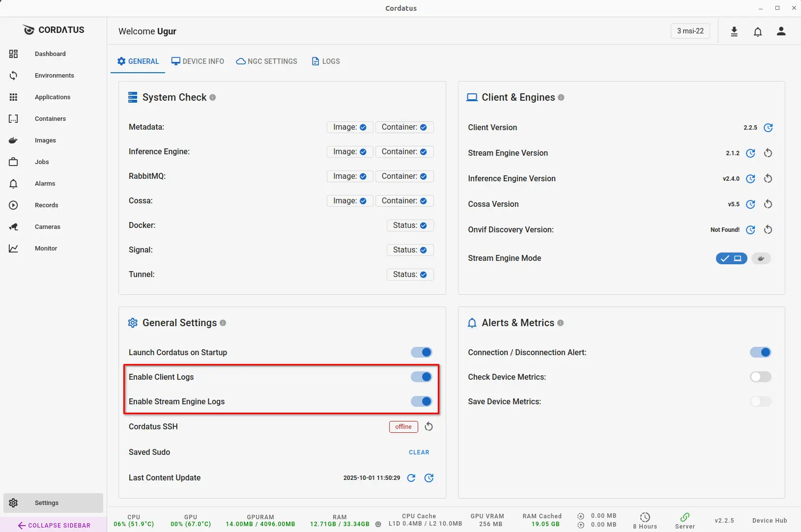Switch to the Device Info tab
This screenshot has height=532, width=801.
(198, 61)
